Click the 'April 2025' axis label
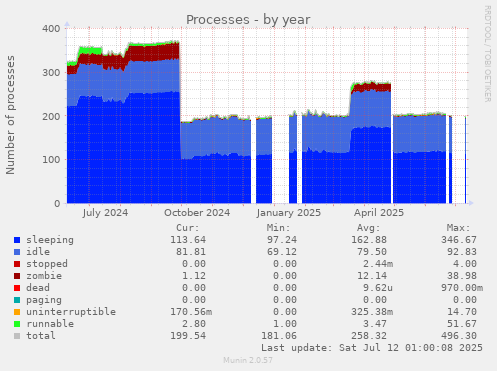 pyautogui.click(x=379, y=213)
